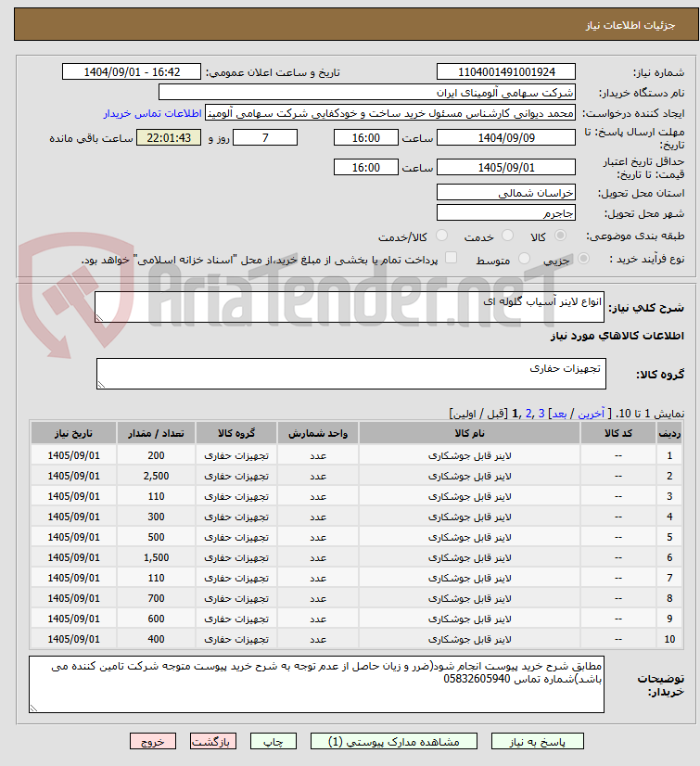700x766 pixels.
Task: Click the بعد next page link
Action: [x=559, y=414]
